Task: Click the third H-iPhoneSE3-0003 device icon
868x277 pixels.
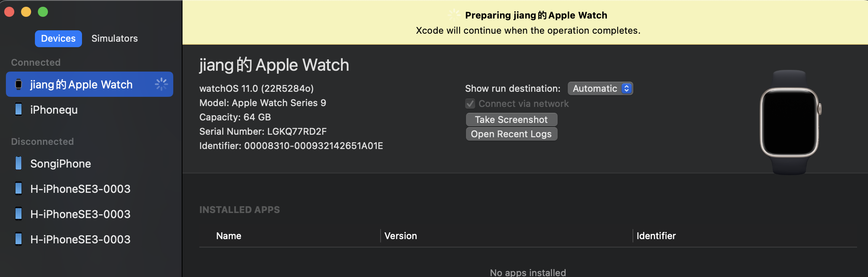Action: (19, 239)
